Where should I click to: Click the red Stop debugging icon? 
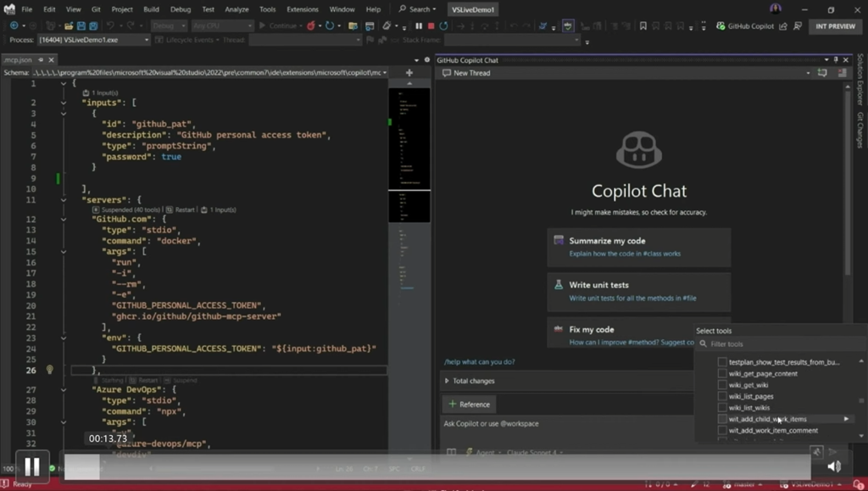click(x=431, y=26)
